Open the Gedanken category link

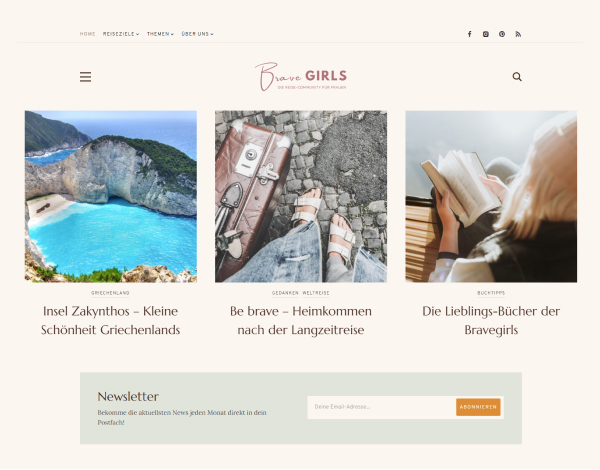tap(285, 293)
